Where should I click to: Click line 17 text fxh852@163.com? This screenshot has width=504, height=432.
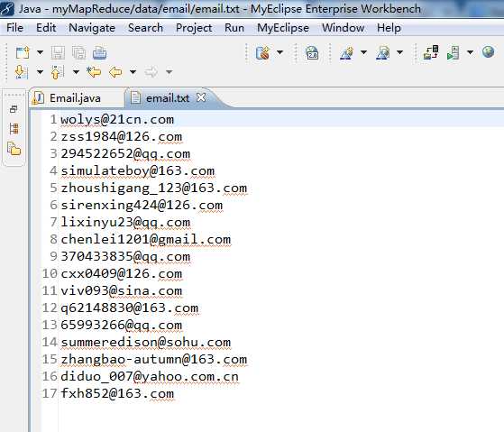[117, 394]
